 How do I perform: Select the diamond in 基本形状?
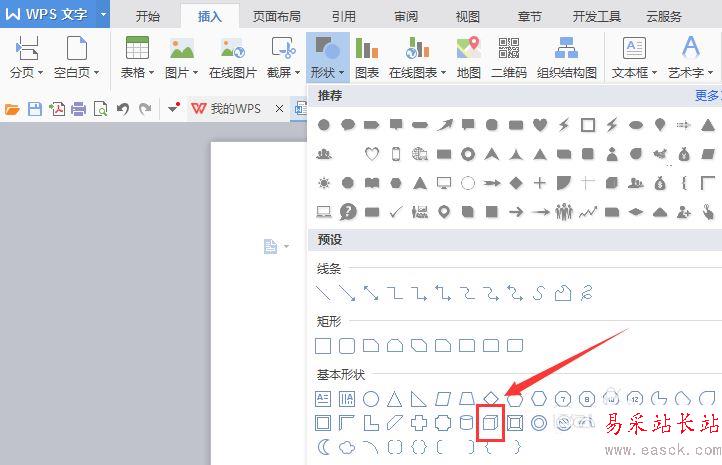click(x=491, y=399)
